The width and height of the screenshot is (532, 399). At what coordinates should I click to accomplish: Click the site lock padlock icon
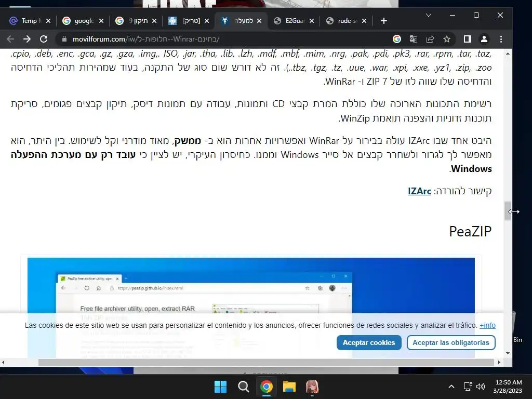[64, 39]
